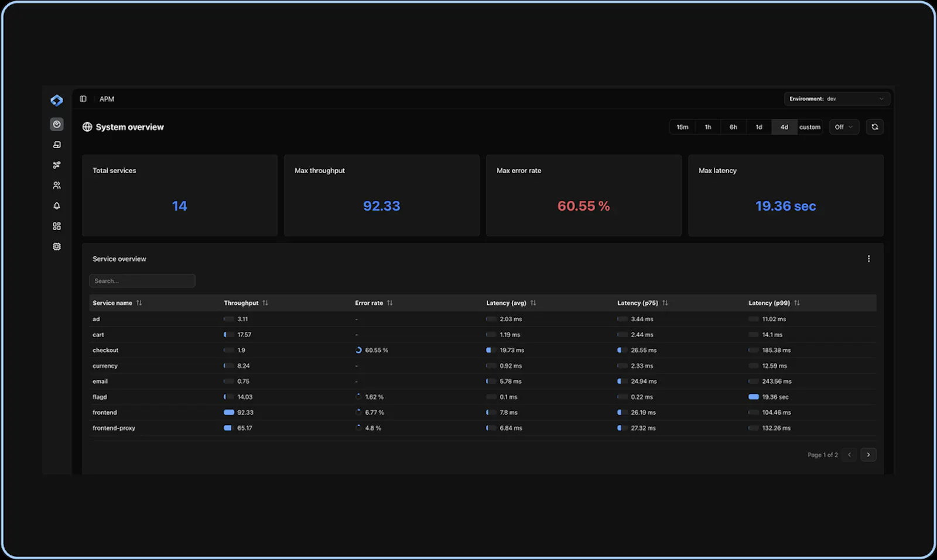Open the flagd service row

(x=483, y=397)
